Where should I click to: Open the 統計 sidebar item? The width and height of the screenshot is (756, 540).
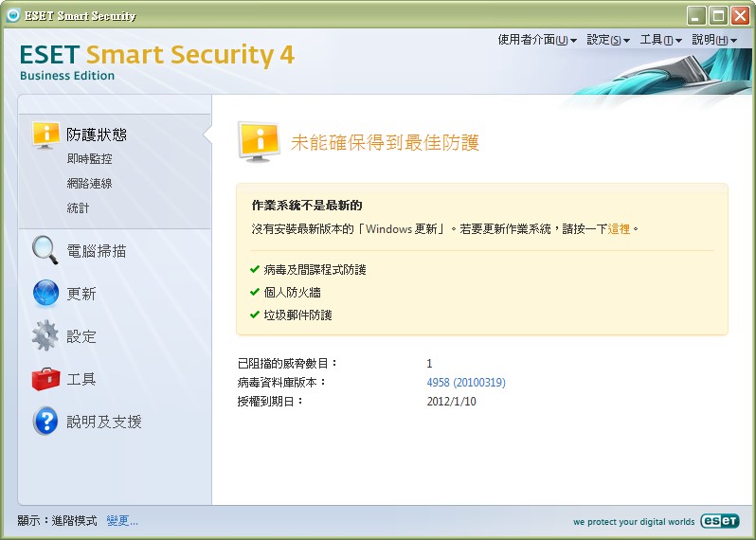tap(78, 207)
